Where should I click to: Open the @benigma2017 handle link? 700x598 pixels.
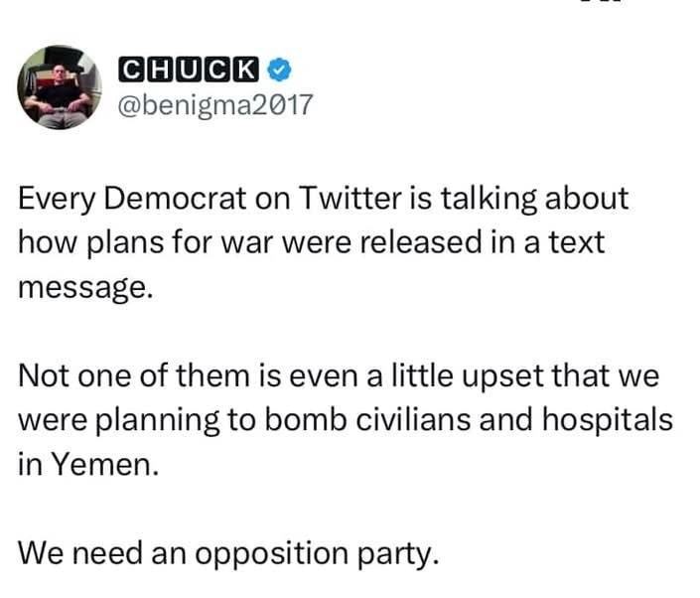click(x=214, y=104)
